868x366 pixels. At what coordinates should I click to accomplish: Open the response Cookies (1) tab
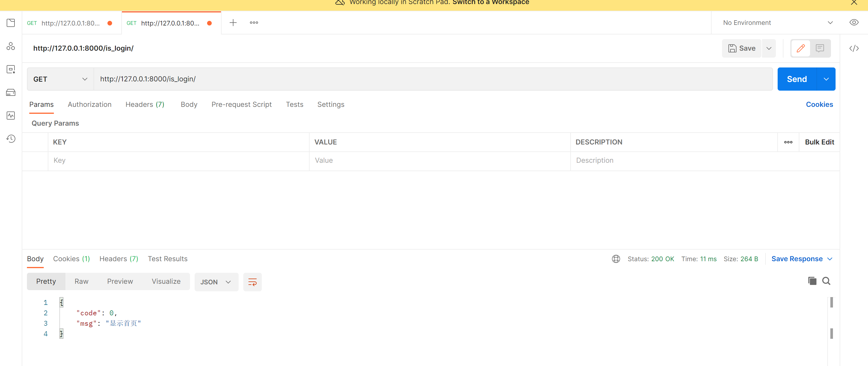72,259
